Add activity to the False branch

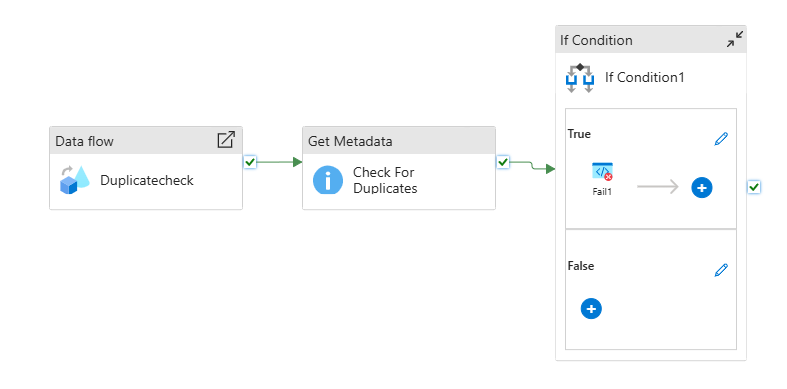591,309
